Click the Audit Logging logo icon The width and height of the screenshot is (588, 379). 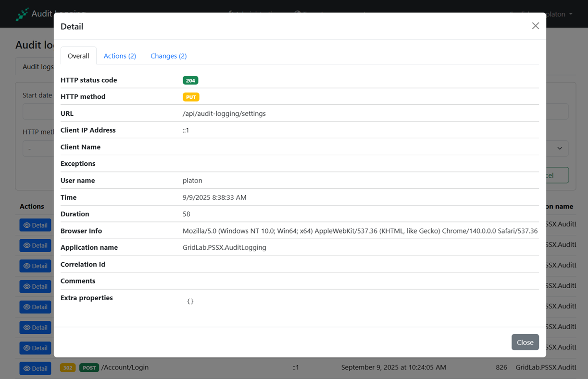22,14
